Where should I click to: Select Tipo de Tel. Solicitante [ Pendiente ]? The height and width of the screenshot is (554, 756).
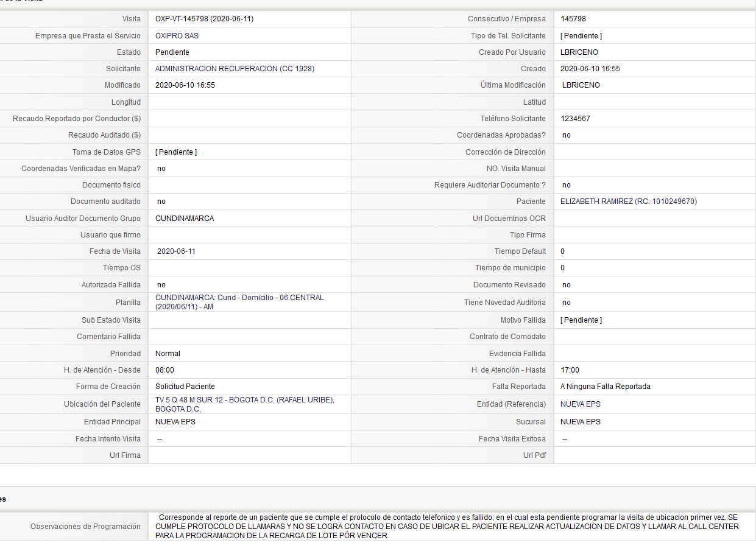581,36
